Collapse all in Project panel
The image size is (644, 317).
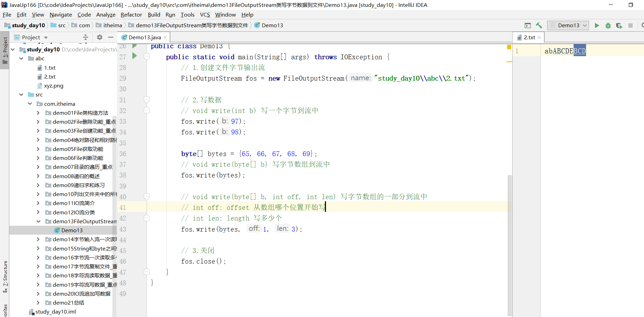(86, 37)
